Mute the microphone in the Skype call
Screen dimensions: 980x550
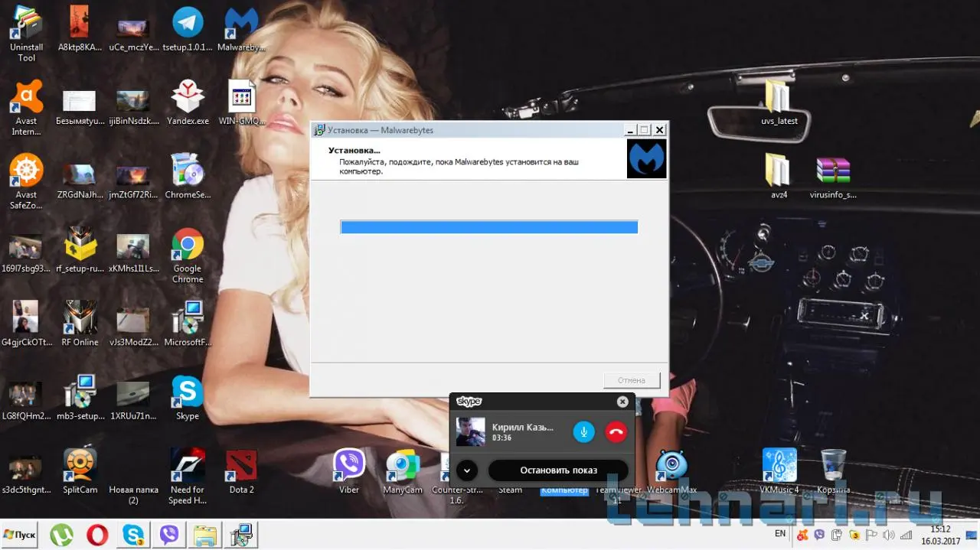(583, 431)
